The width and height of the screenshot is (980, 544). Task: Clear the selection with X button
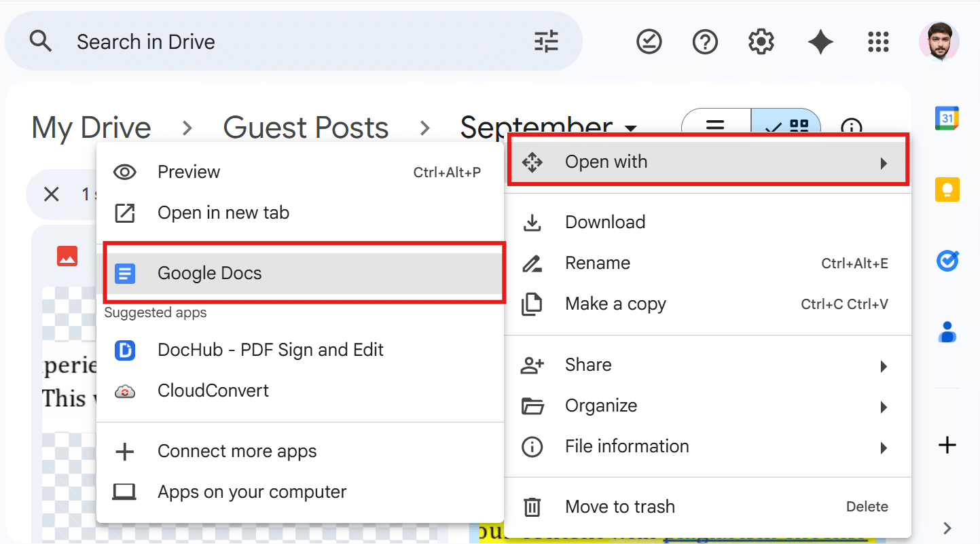tap(51, 194)
